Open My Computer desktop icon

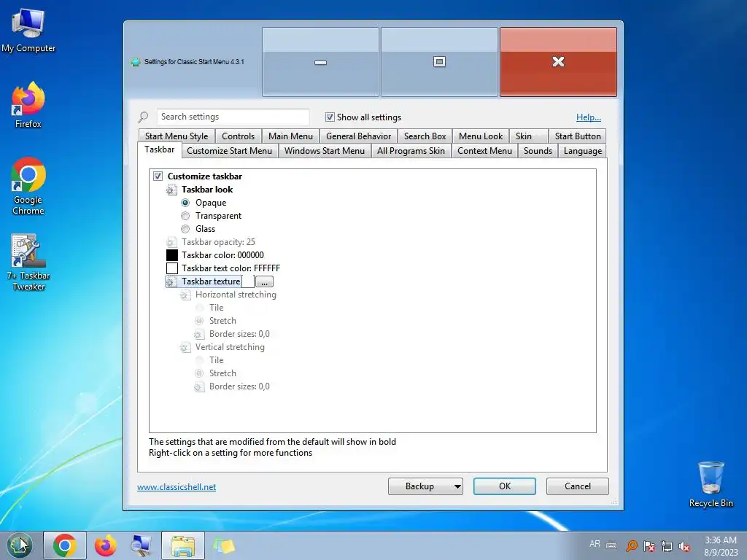click(28, 29)
